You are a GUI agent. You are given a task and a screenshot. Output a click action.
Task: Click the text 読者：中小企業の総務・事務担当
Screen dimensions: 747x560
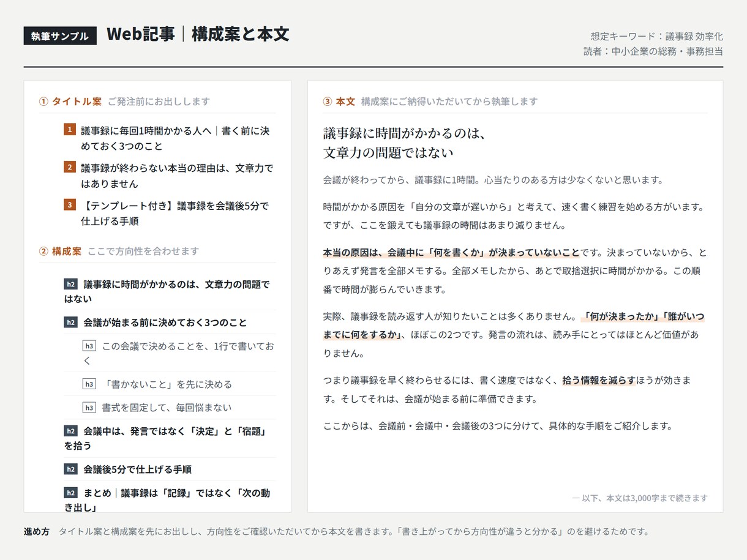pyautogui.click(x=653, y=51)
